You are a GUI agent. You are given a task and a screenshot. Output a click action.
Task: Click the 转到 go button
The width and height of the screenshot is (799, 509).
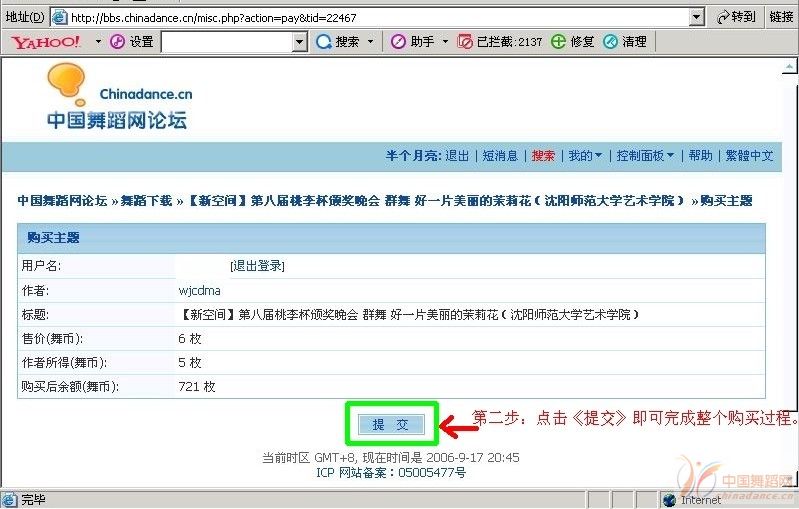pyautogui.click(x=736, y=17)
